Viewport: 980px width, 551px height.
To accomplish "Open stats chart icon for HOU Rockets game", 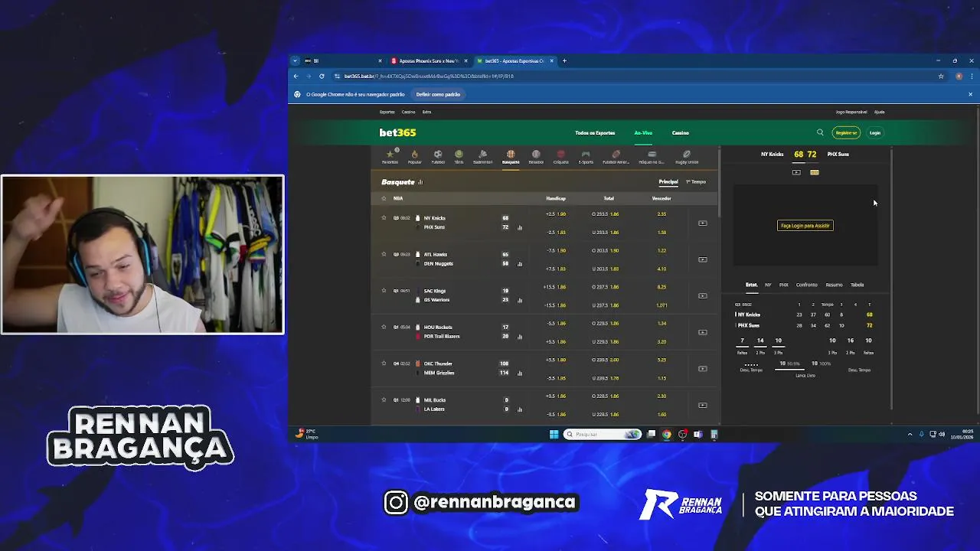I will [x=520, y=337].
